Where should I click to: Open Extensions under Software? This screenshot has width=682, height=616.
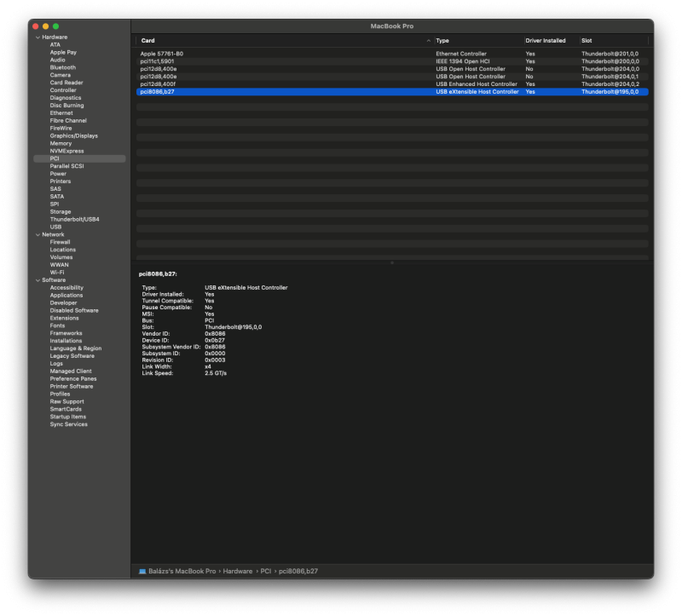(x=65, y=319)
